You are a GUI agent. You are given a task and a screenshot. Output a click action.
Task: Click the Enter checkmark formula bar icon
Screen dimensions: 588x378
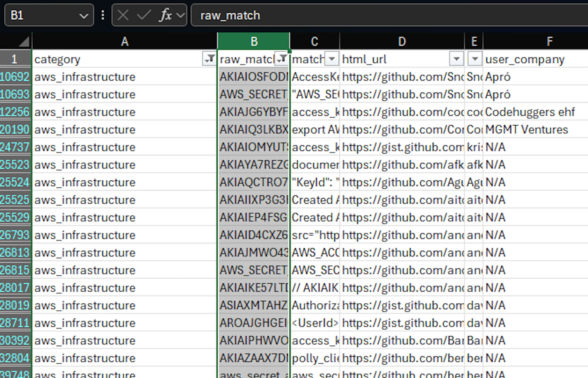pos(144,16)
